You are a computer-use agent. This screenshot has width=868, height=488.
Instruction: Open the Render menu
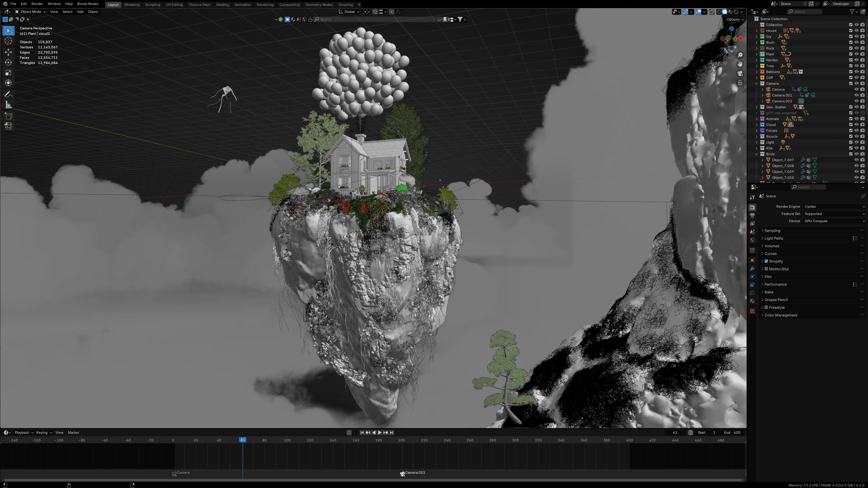37,4
